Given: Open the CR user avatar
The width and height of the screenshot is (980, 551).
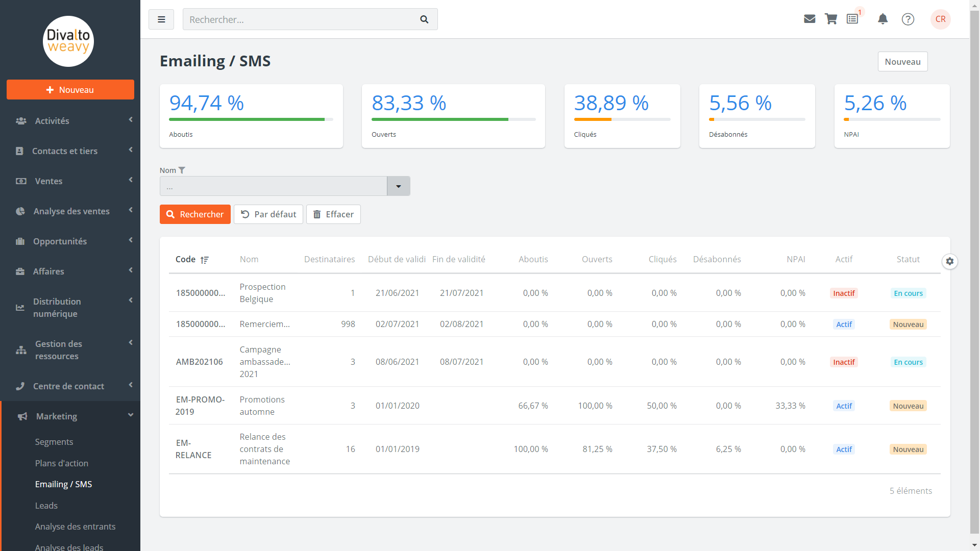Looking at the screenshot, I should [940, 19].
